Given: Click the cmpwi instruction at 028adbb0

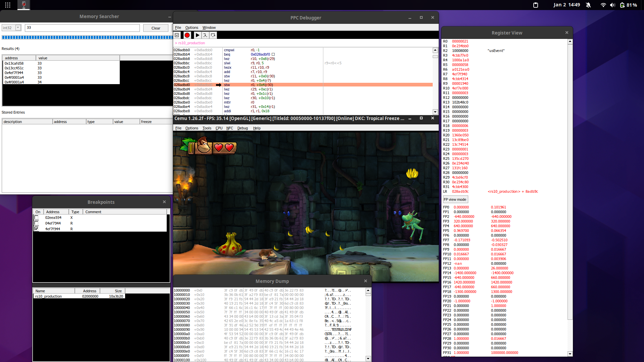Looking at the screenshot, I should click(x=248, y=50).
